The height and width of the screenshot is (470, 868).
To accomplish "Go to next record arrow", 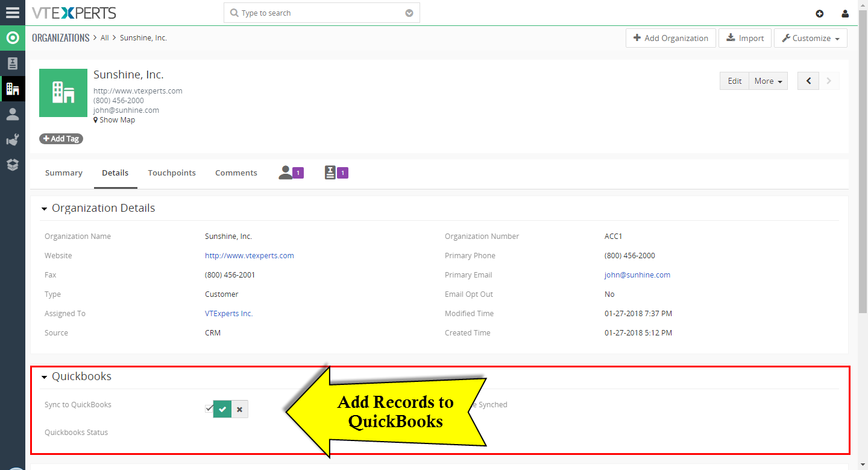I will [829, 81].
